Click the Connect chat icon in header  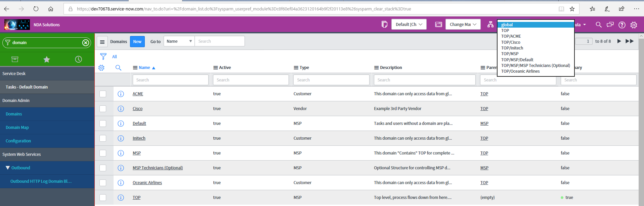[x=610, y=25]
